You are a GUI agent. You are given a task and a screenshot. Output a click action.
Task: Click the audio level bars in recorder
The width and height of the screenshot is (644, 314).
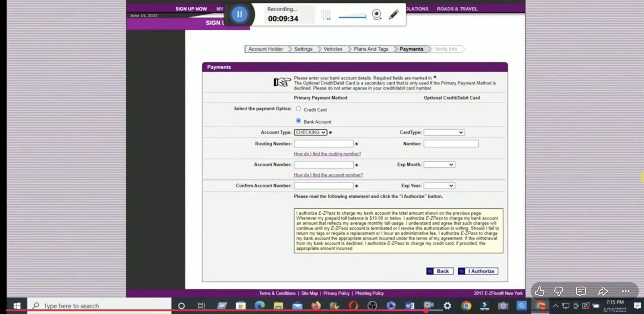click(326, 15)
